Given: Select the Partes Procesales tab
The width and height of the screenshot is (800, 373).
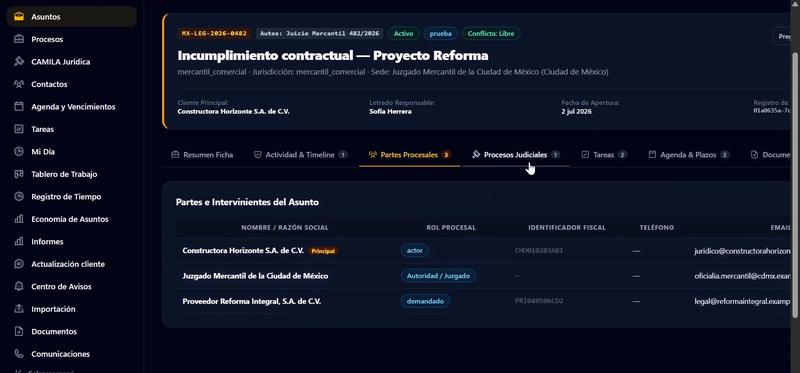Looking at the screenshot, I should [x=410, y=155].
